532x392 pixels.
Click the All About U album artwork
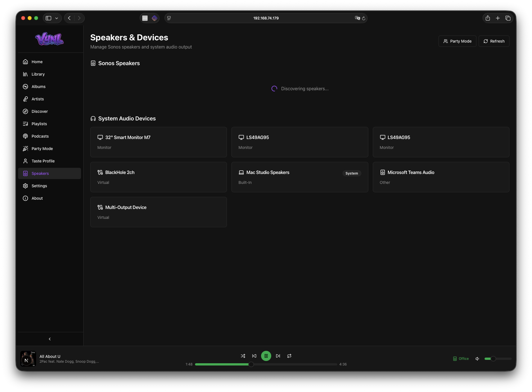point(28,359)
